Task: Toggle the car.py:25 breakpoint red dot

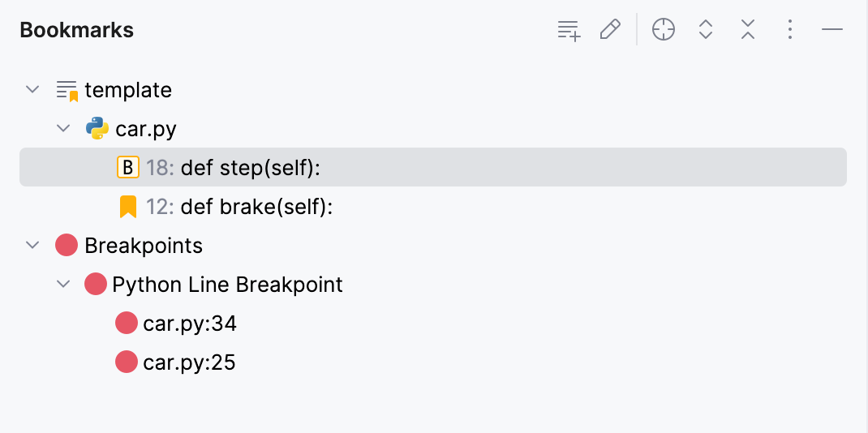Action: tap(127, 362)
